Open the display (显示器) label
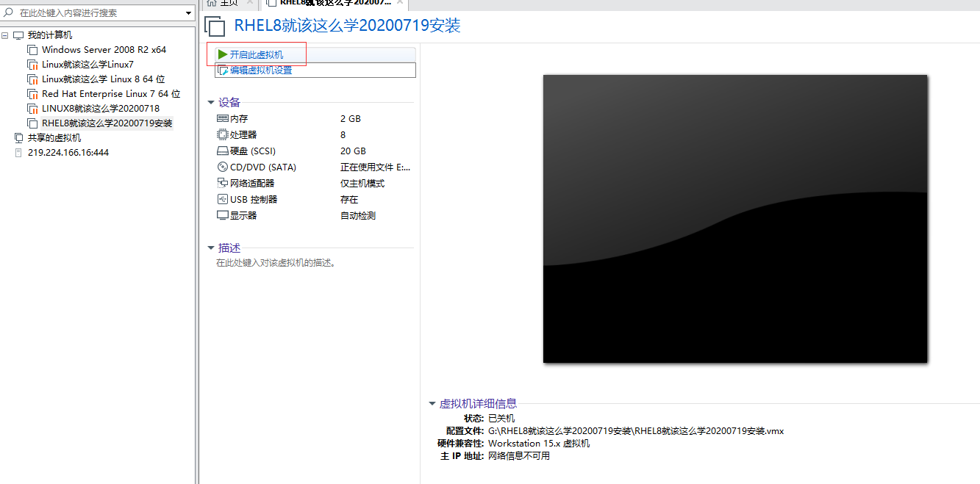The width and height of the screenshot is (980, 484). pos(243,215)
